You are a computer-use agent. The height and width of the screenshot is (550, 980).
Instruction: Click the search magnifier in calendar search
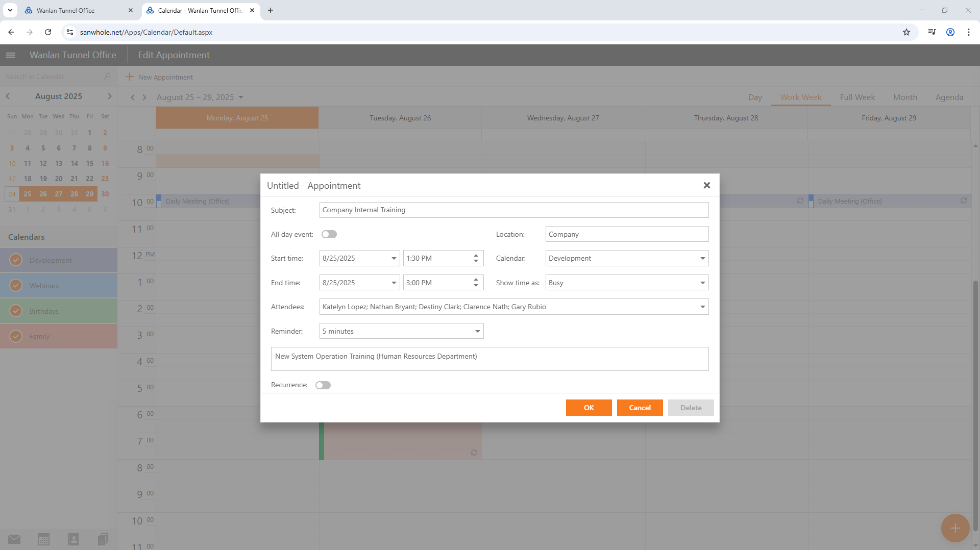(107, 77)
